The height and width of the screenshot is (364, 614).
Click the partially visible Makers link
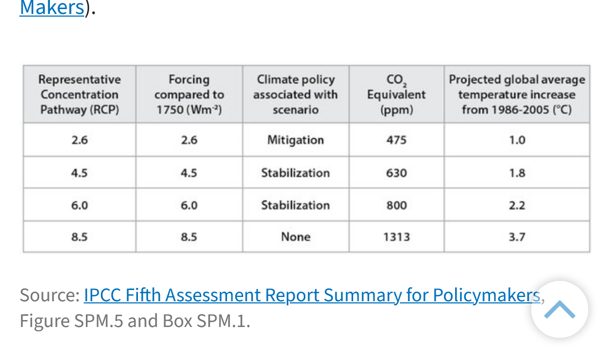click(52, 8)
